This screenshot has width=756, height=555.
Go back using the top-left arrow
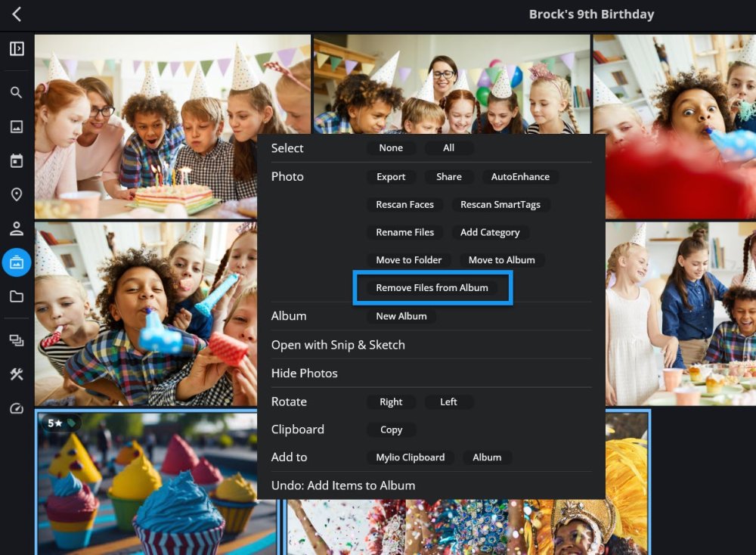(x=17, y=14)
